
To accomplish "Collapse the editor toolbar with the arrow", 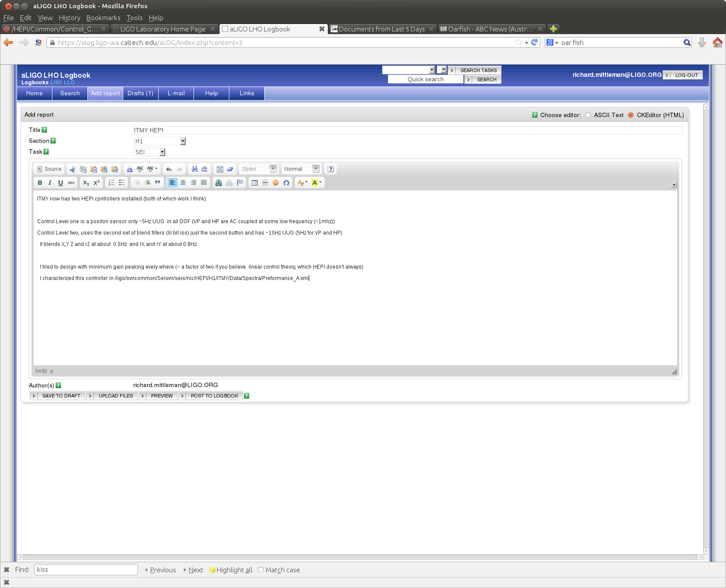I will [x=674, y=184].
